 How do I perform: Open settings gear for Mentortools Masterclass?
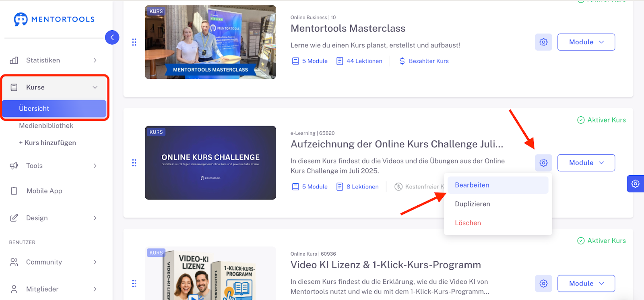point(543,42)
